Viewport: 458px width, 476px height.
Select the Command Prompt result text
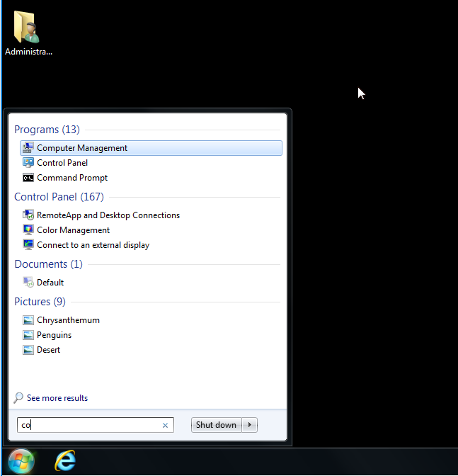(72, 178)
